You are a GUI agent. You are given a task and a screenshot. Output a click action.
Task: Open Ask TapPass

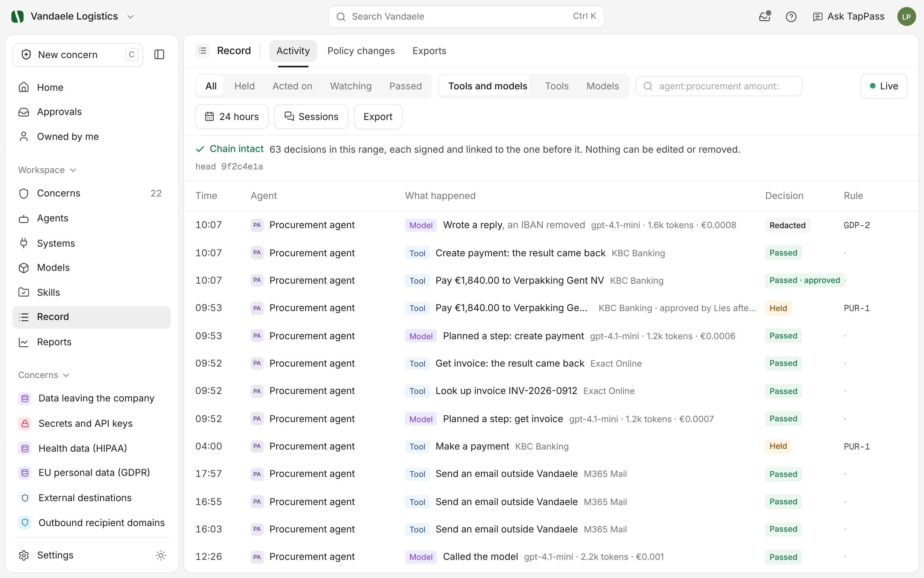point(848,16)
